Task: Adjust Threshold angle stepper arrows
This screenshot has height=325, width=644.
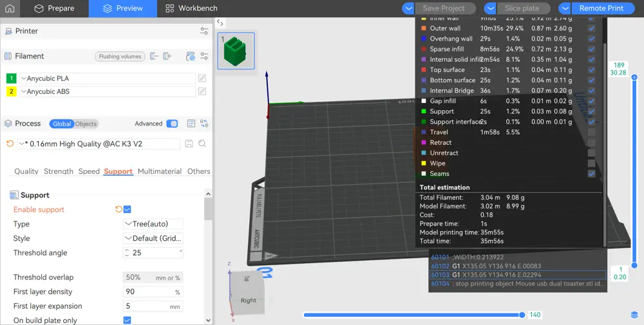Action: tap(126, 253)
